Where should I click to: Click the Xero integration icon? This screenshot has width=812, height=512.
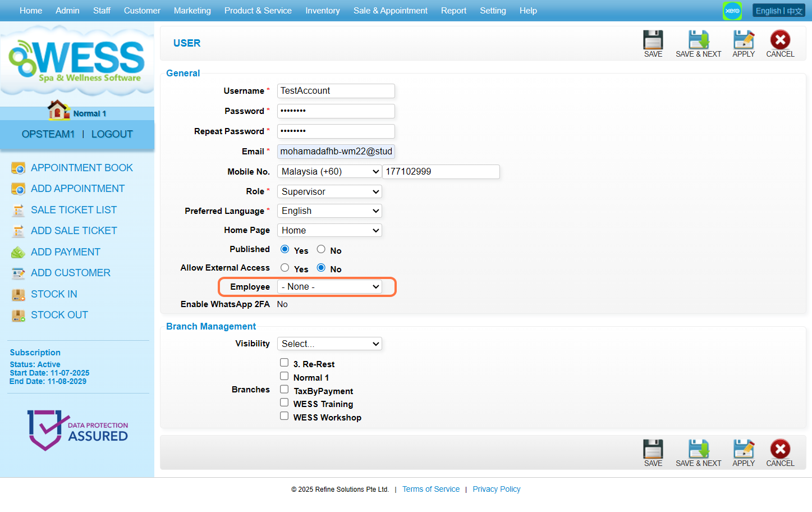tap(732, 11)
